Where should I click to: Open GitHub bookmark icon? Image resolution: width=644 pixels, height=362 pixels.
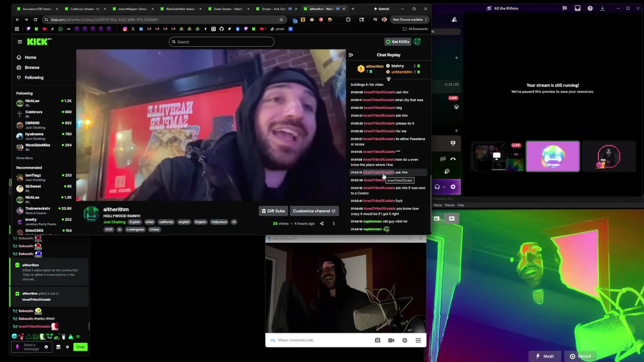click(x=221, y=29)
